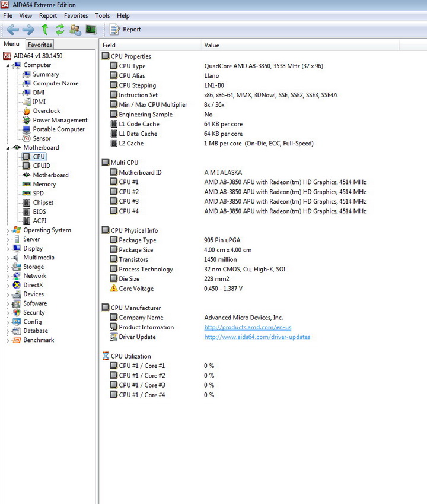Image resolution: width=427 pixels, height=504 pixels.
Task: Expand the Display tree node
Action: (x=8, y=249)
